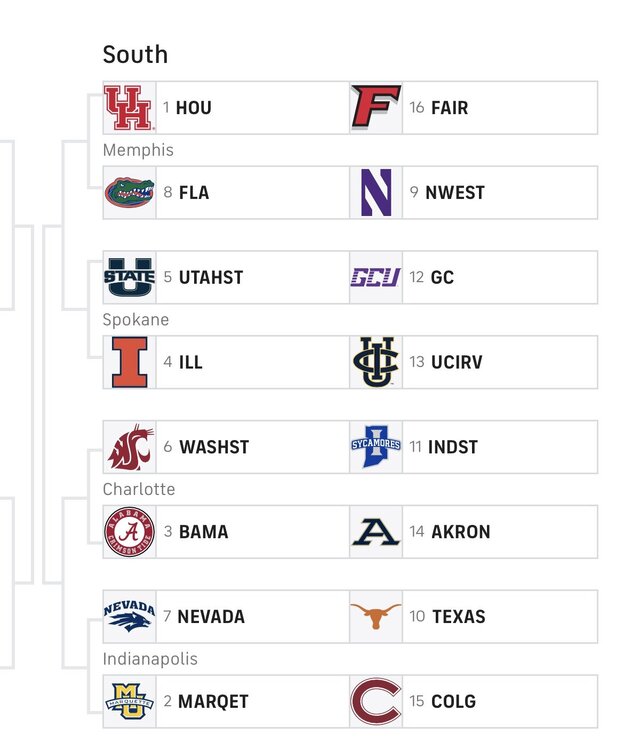Open the Grand Canyon GCU logo
624x750 pixels.
point(376,277)
